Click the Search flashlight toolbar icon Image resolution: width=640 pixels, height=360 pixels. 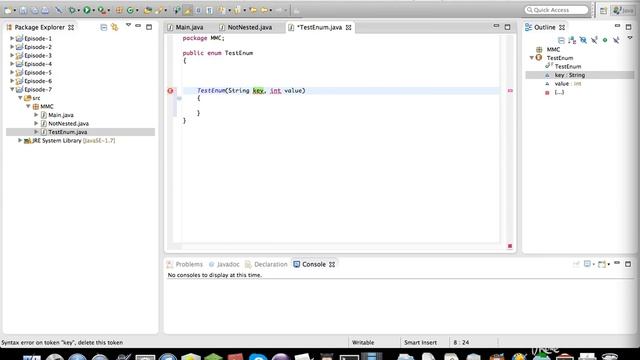[158, 10]
